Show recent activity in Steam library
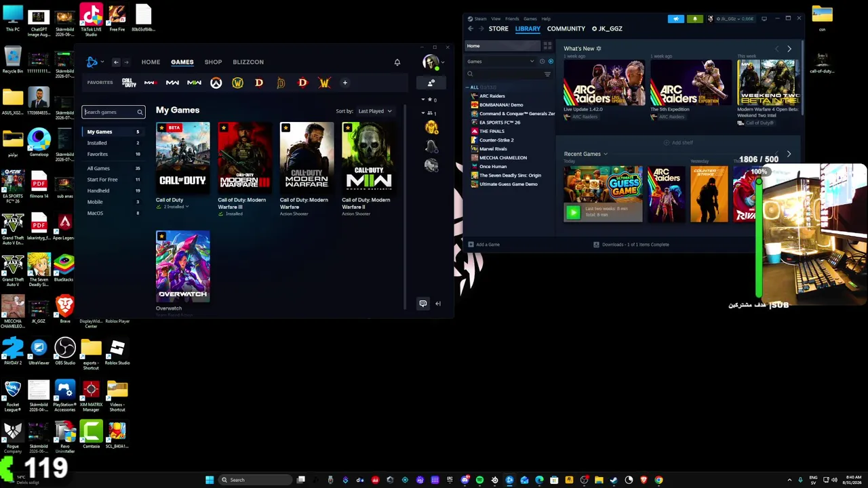Screen dimensions: 868x488 coord(542,62)
